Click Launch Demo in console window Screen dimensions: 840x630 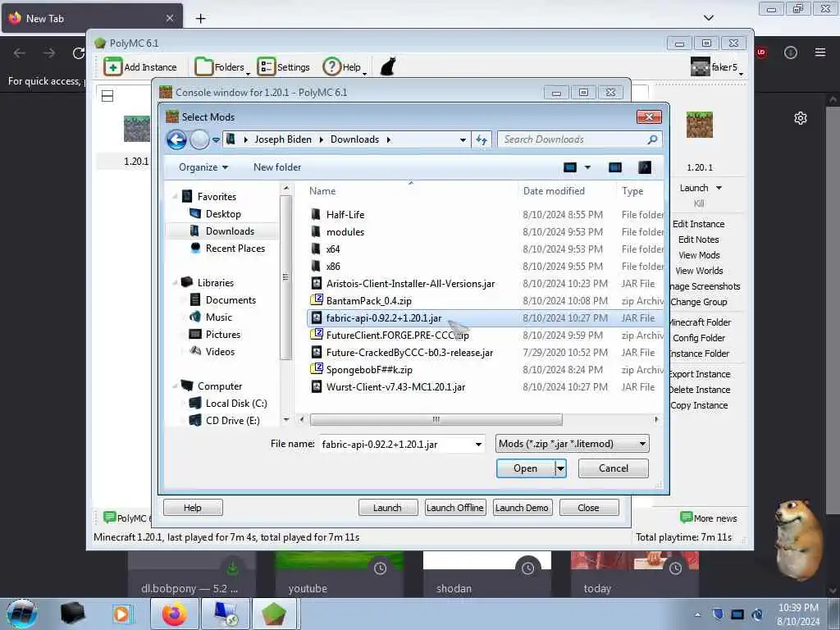point(521,507)
